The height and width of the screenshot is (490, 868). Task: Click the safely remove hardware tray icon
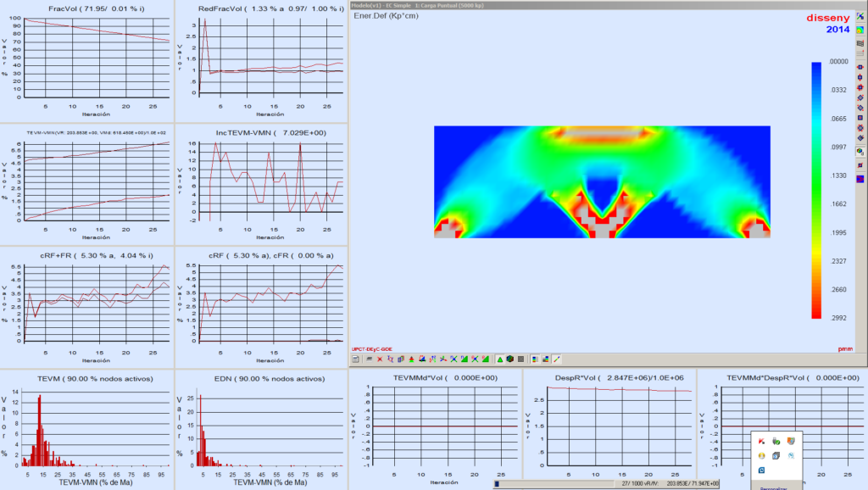point(776,441)
